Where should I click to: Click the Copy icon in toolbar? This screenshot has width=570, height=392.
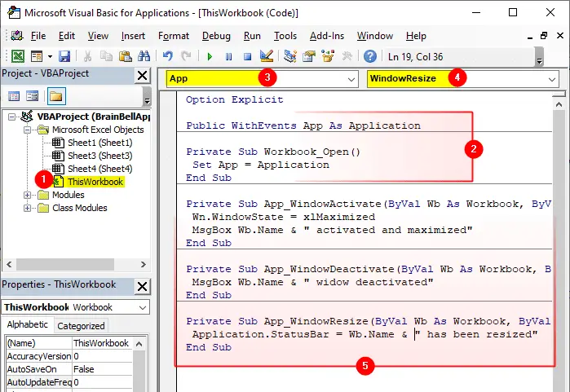[106, 56]
